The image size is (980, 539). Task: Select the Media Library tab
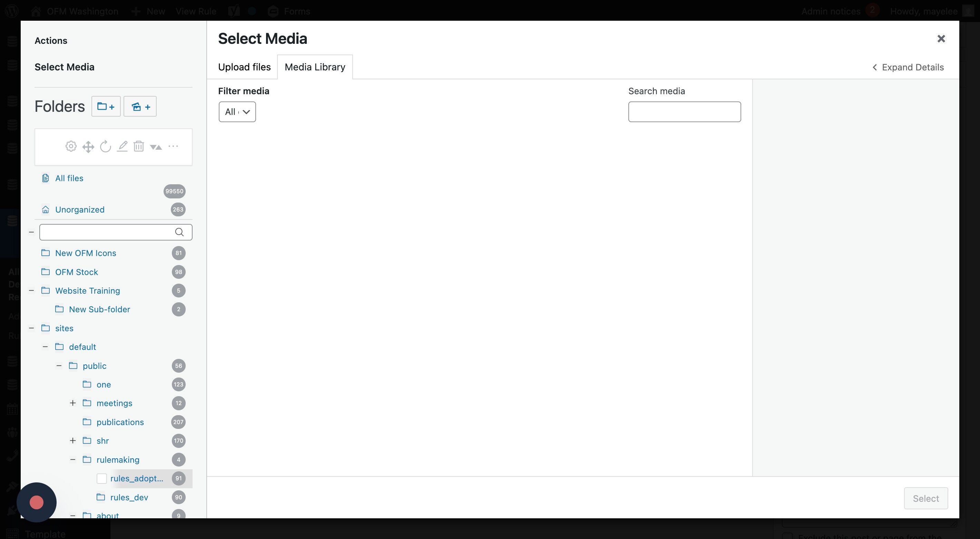click(x=315, y=67)
